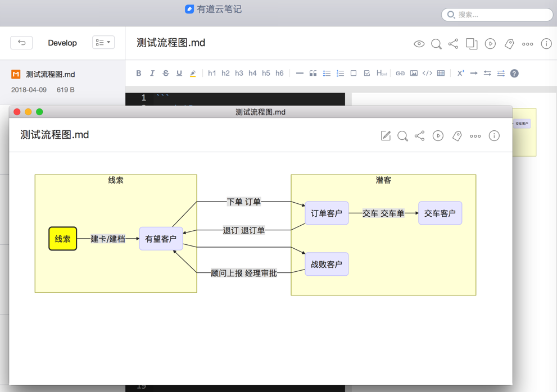Start presentation play icon in main window header
The height and width of the screenshot is (392, 557).
click(490, 44)
